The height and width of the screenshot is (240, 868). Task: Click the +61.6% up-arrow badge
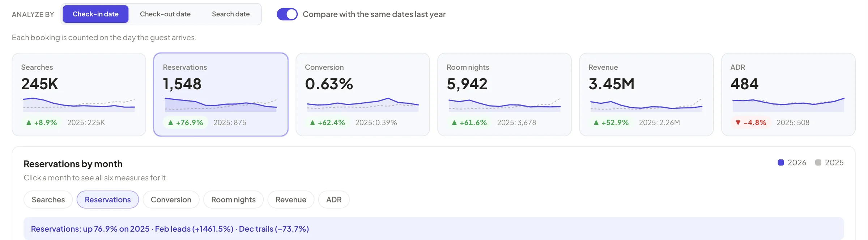pyautogui.click(x=469, y=123)
